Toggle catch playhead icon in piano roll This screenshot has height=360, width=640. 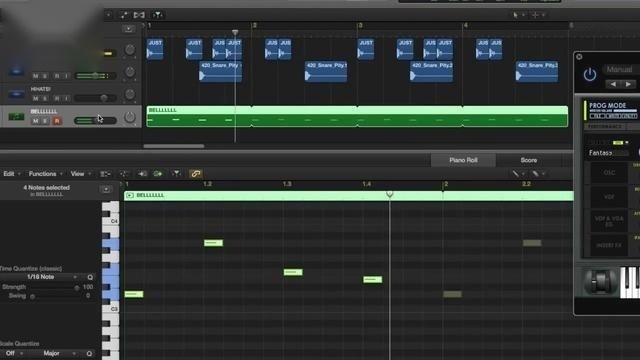[x=176, y=174]
